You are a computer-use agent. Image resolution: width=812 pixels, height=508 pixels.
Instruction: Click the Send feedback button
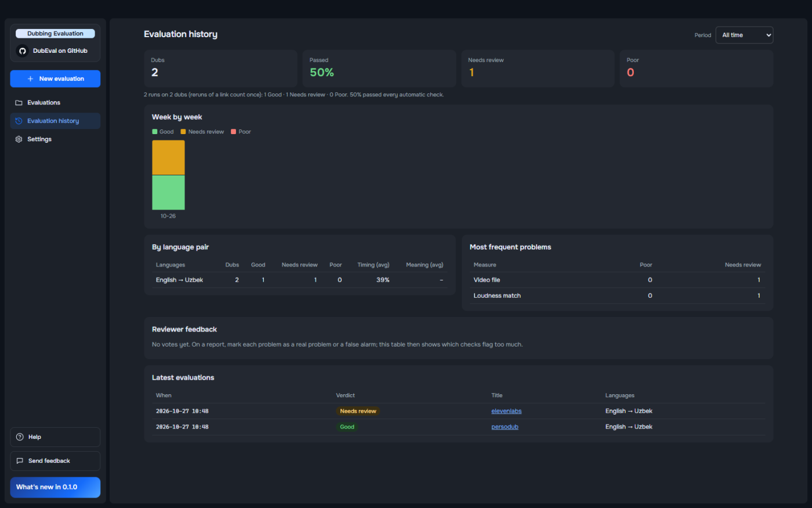click(x=55, y=461)
